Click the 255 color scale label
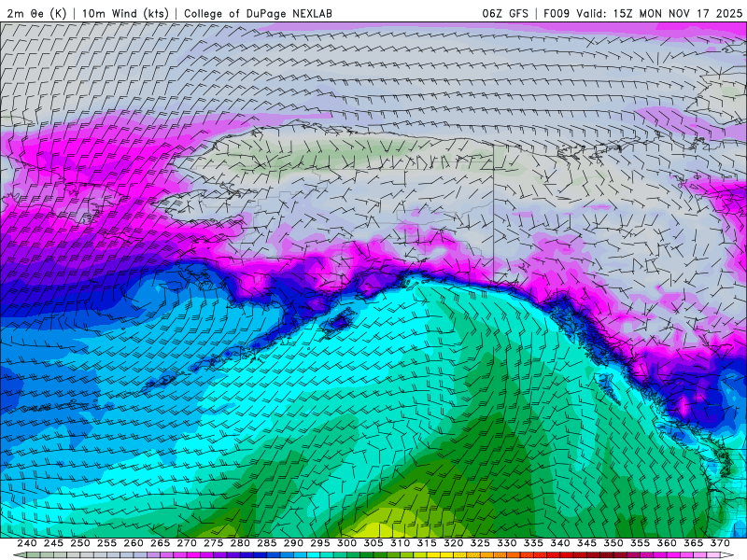 (x=106, y=543)
